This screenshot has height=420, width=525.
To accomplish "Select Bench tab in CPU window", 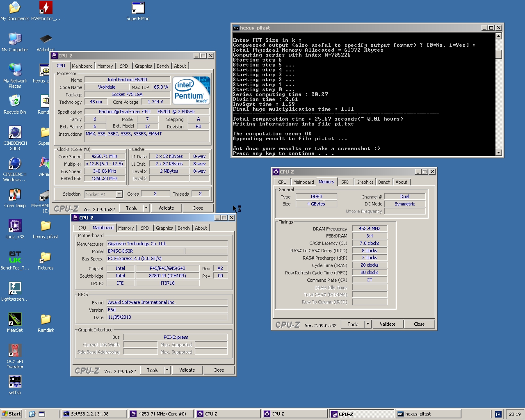I will click(x=163, y=66).
